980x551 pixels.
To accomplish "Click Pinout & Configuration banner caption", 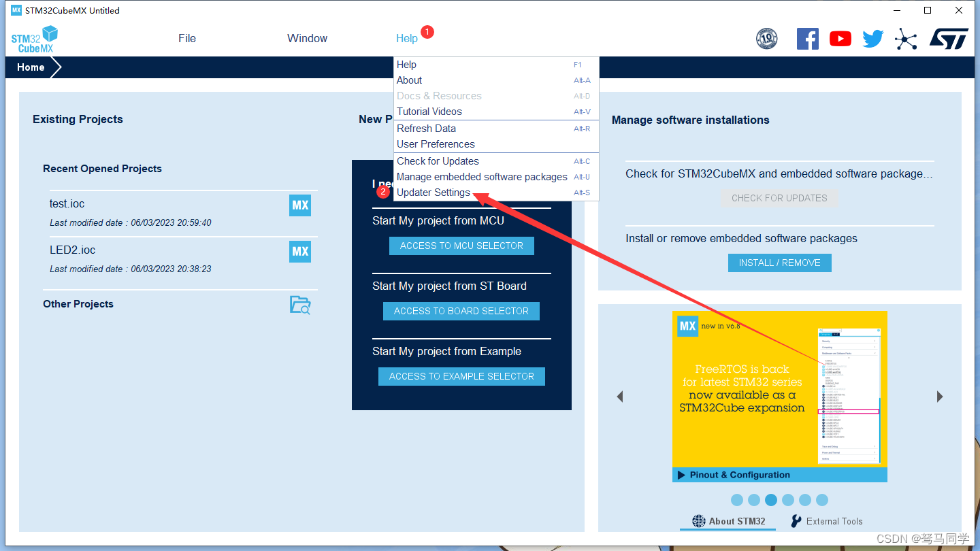I will point(740,475).
